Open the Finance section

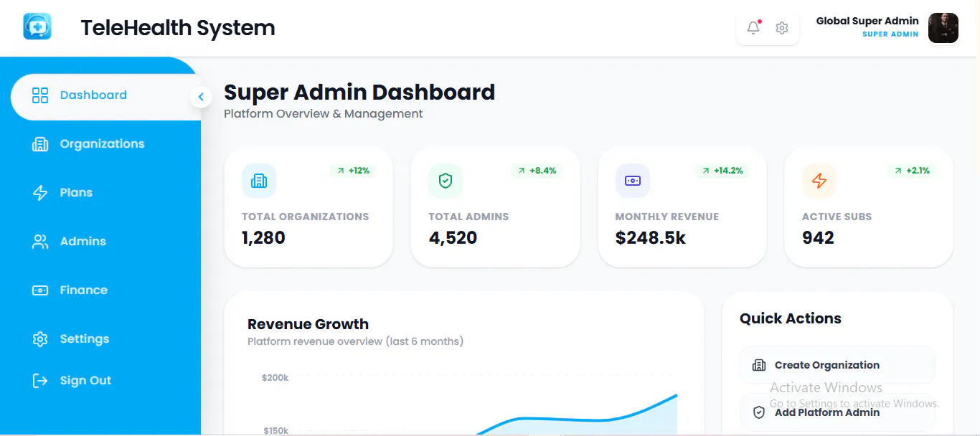[84, 290]
